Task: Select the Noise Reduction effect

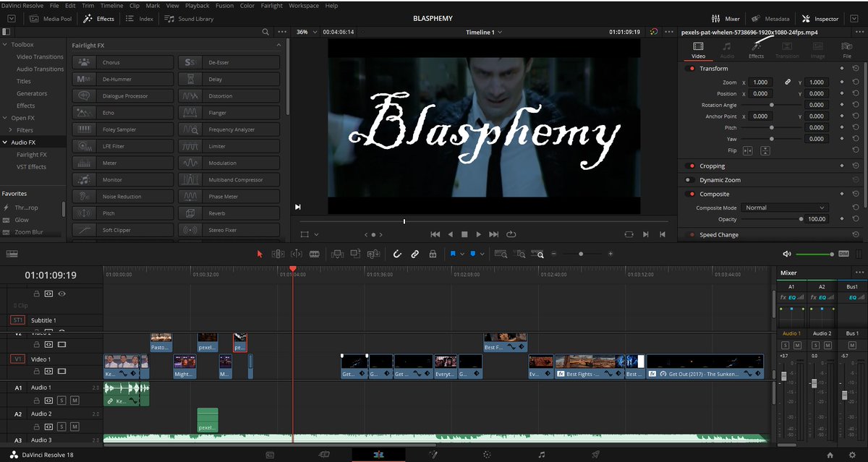Action: [x=123, y=197]
